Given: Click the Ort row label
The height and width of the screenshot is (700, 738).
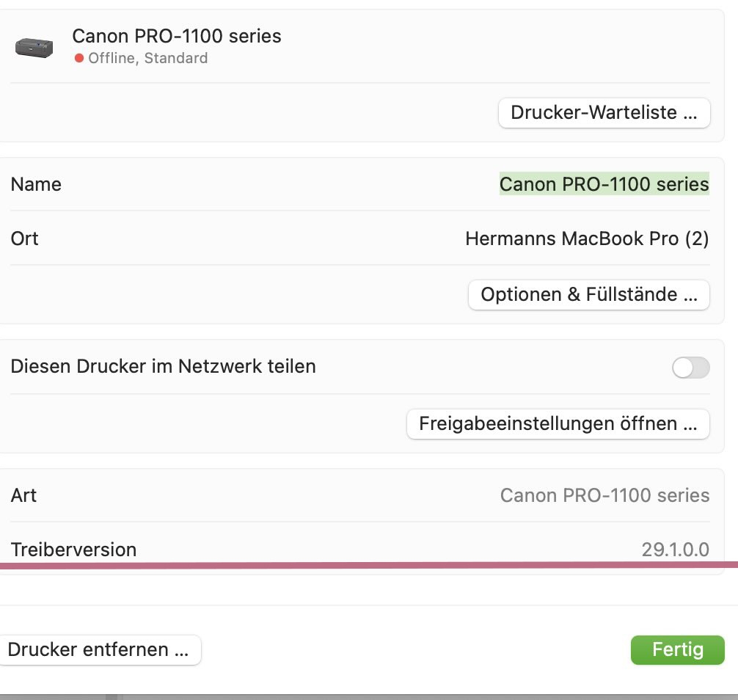Looking at the screenshot, I should point(24,238).
